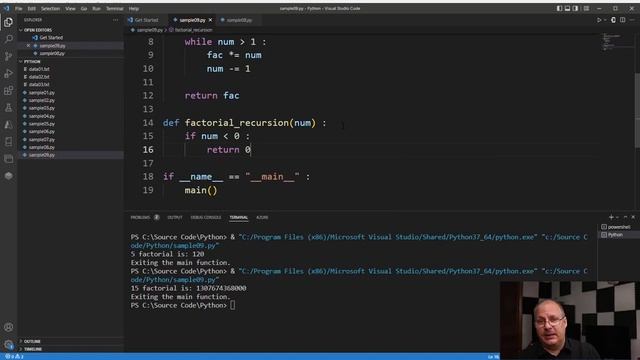Click the editor vertical scrollbar
Screen dimensions: 640x360
click(x=637, y=110)
